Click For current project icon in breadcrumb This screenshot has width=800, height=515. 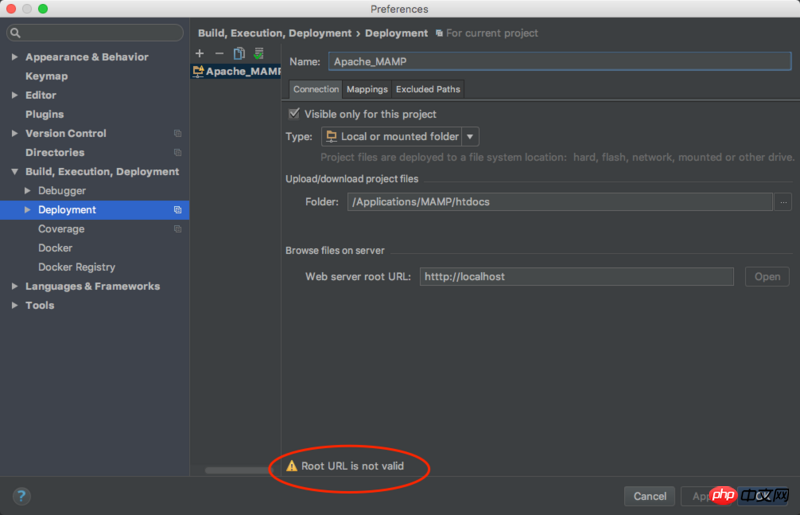[439, 33]
